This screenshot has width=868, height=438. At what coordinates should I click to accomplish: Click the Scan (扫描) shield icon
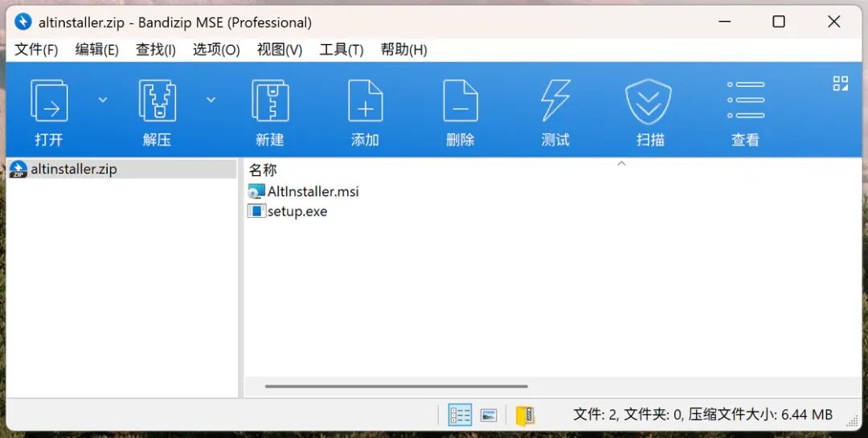tap(649, 101)
